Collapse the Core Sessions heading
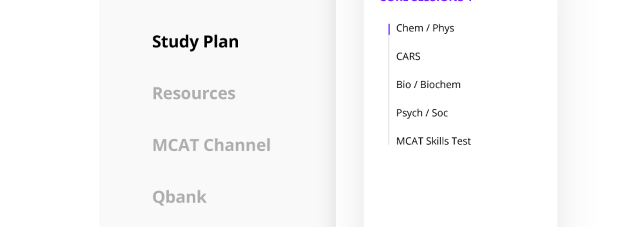 [x=421, y=1]
